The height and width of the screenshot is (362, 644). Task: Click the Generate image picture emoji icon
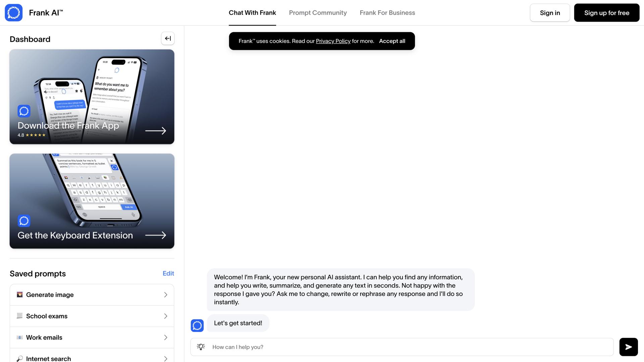20,295
